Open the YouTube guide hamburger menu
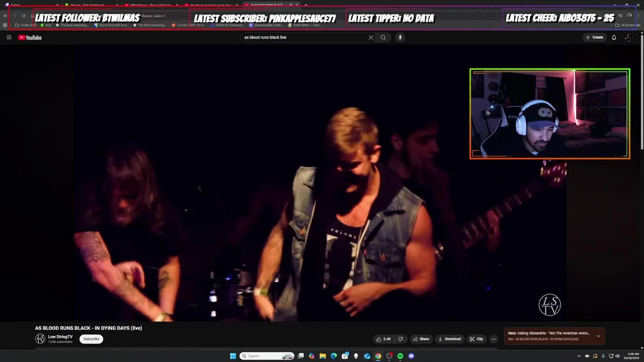The height and width of the screenshot is (362, 644). (x=9, y=37)
